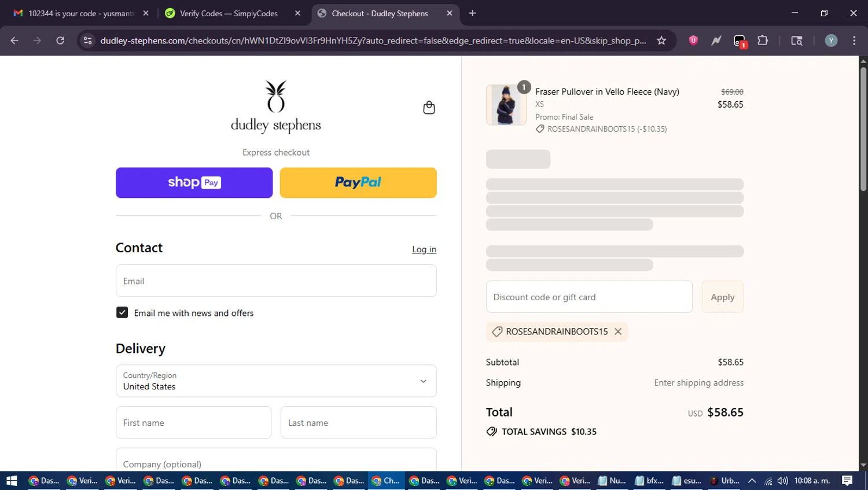Click the Fraser Pullover product thumbnail
This screenshot has height=490, width=868.
click(506, 105)
